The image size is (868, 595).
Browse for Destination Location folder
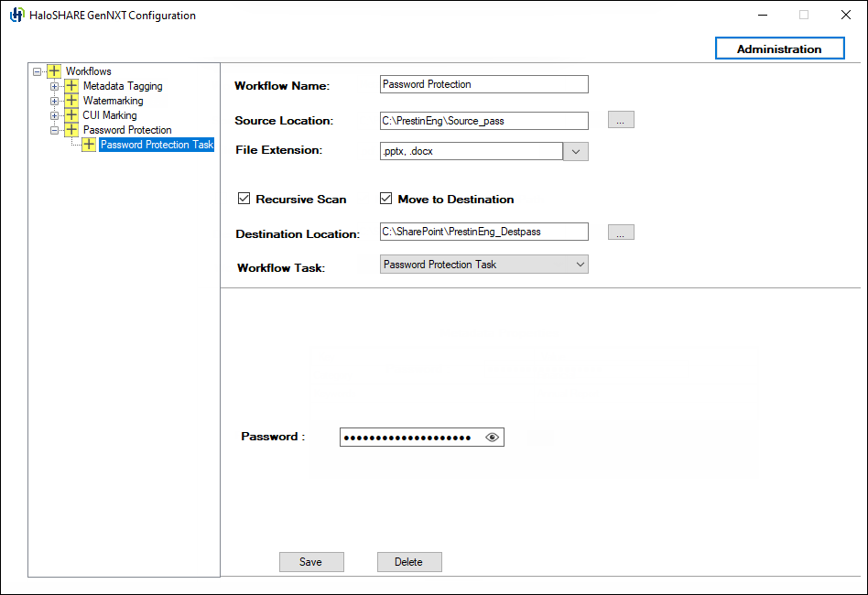621,232
